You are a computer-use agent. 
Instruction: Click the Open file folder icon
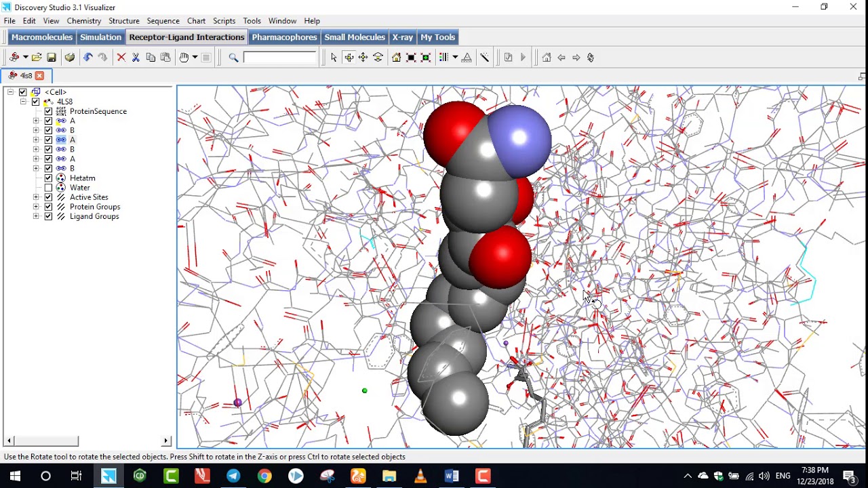tap(37, 58)
